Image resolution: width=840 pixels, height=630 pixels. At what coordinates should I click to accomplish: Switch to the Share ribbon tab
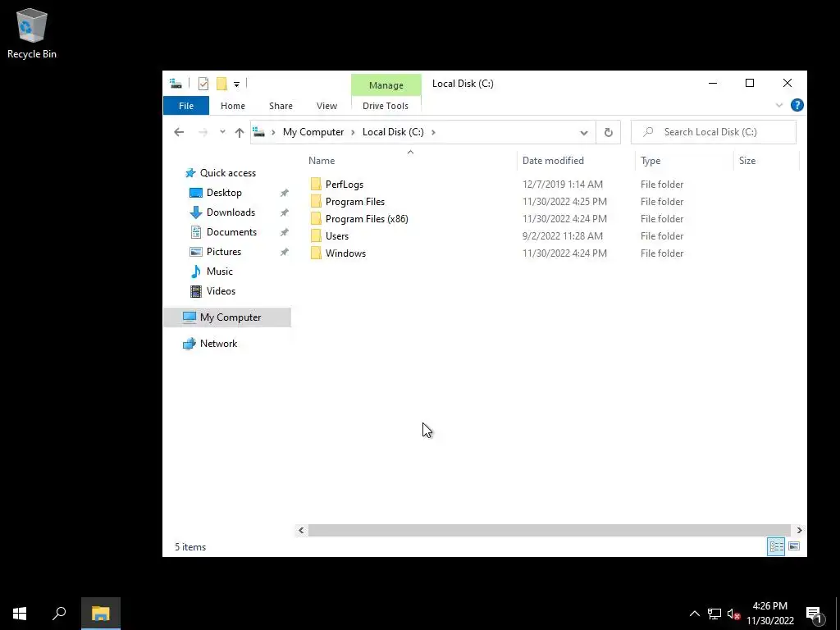[281, 106]
